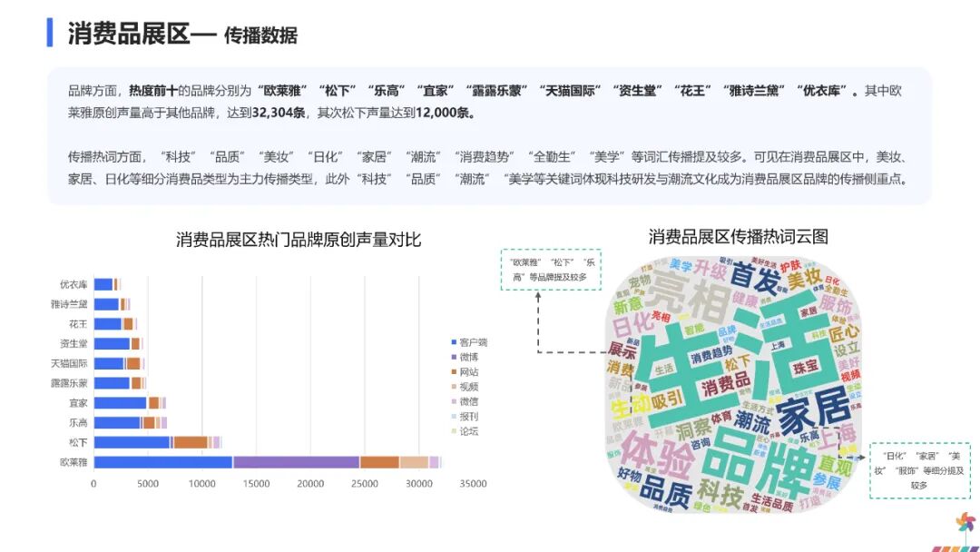Click the purple 微博 segment of 欧莱雅 bar

[x=296, y=462]
